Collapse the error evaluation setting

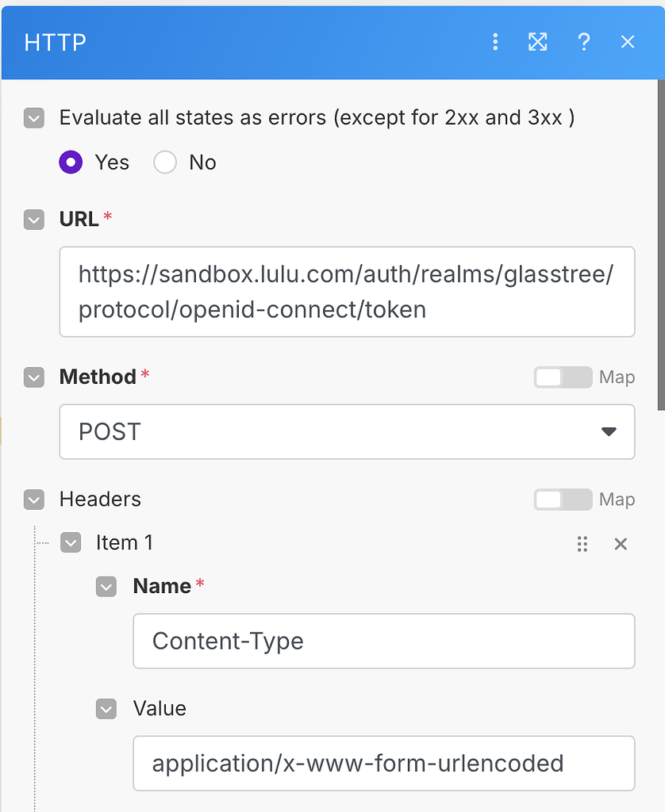[33, 117]
